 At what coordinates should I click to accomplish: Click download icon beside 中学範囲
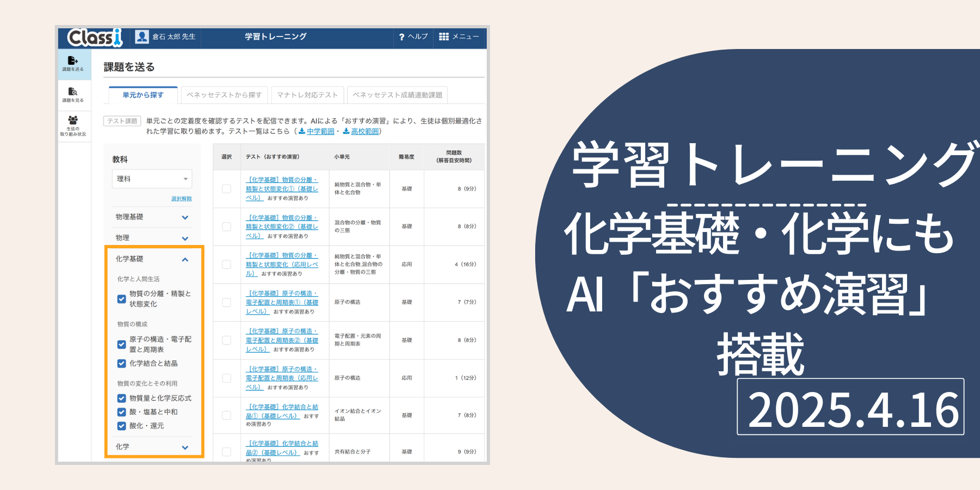click(x=302, y=131)
